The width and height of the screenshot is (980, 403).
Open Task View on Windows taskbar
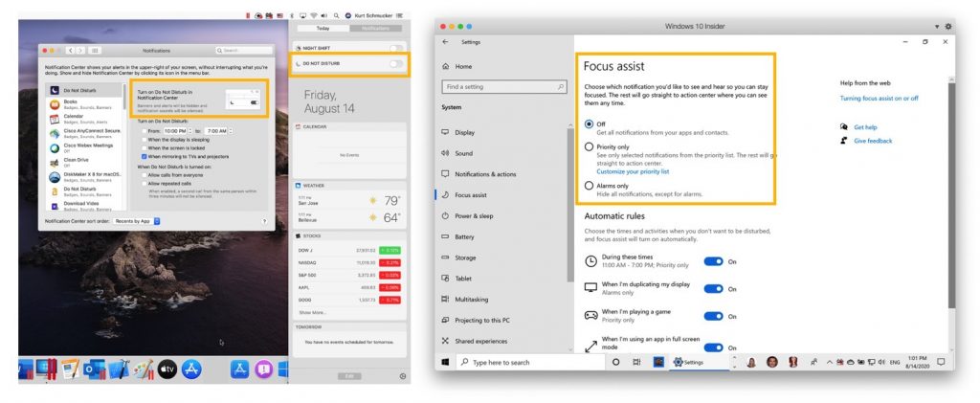[x=636, y=363]
